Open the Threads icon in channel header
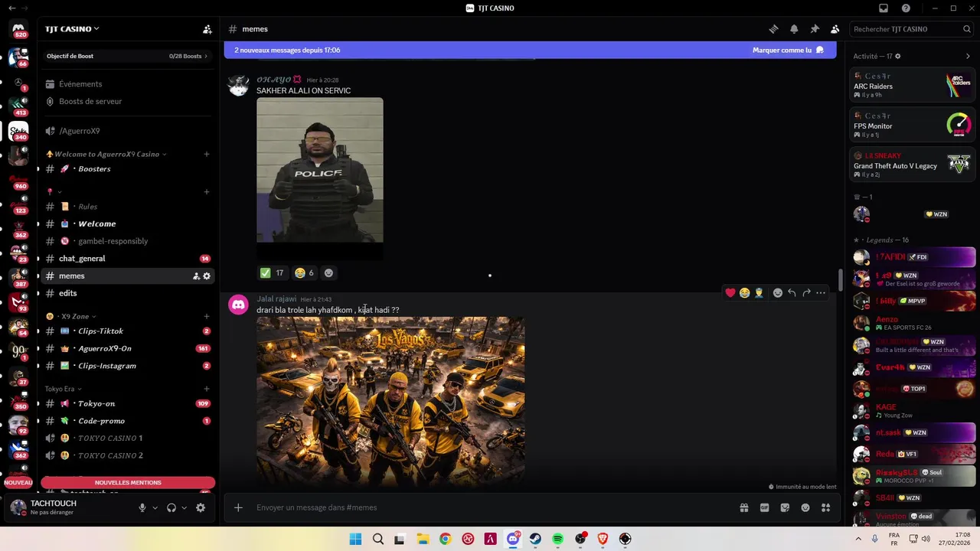 (773, 29)
